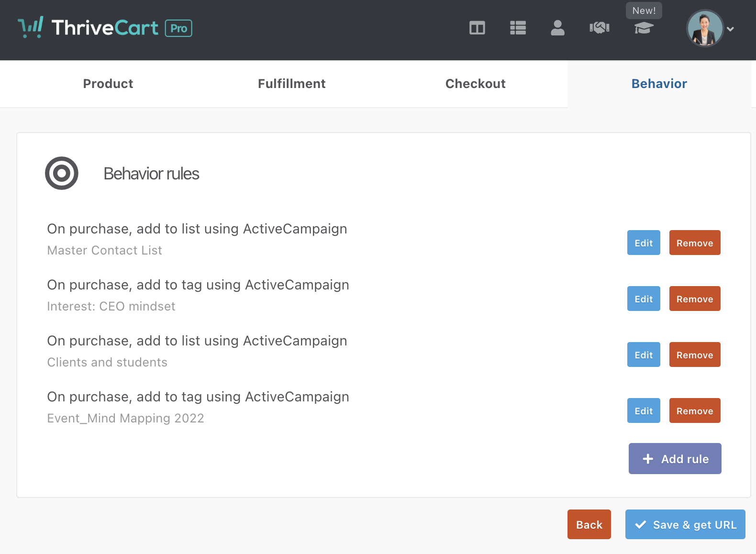Open the customers person icon in header
Viewport: 756px width, 554px height.
click(x=557, y=28)
